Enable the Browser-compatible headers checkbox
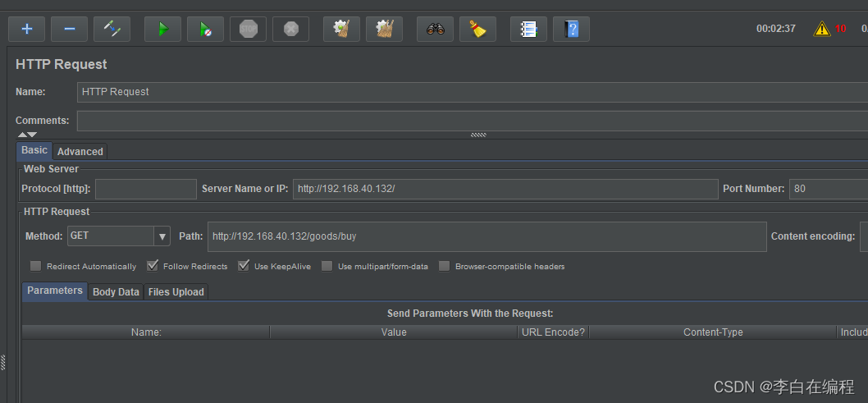The width and height of the screenshot is (868, 403). coord(444,266)
